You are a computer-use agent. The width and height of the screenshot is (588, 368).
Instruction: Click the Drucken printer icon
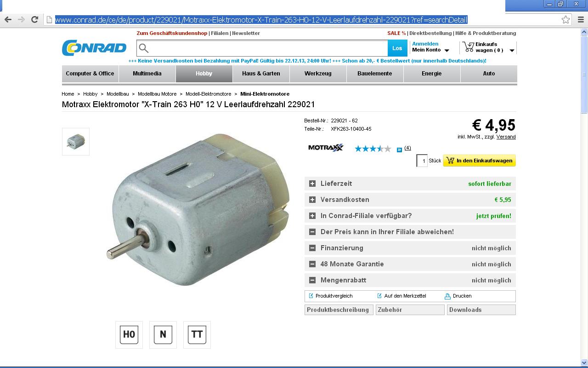tap(447, 296)
